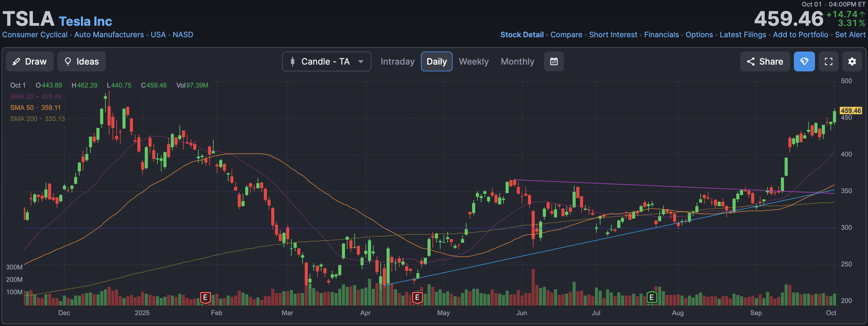Expand the Candle - TA chart type dropdown

[326, 61]
